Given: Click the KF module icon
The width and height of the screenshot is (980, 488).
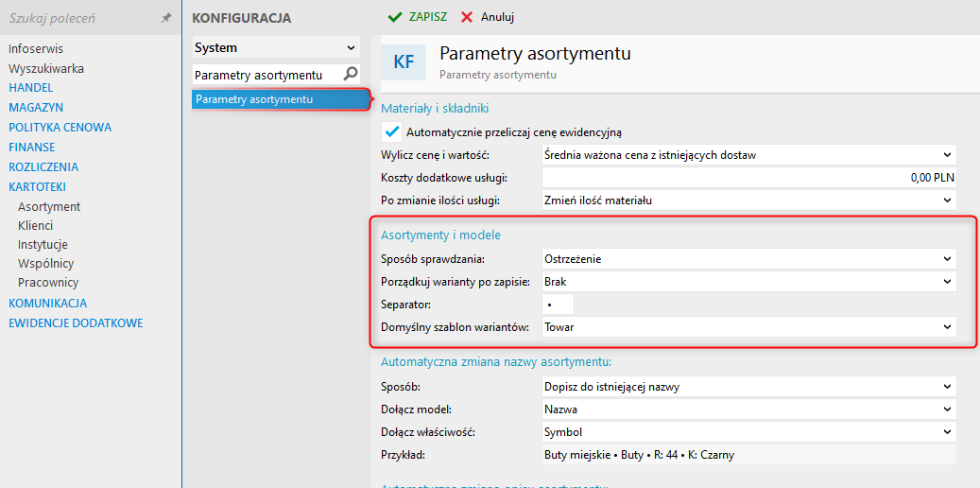Looking at the screenshot, I should (404, 62).
